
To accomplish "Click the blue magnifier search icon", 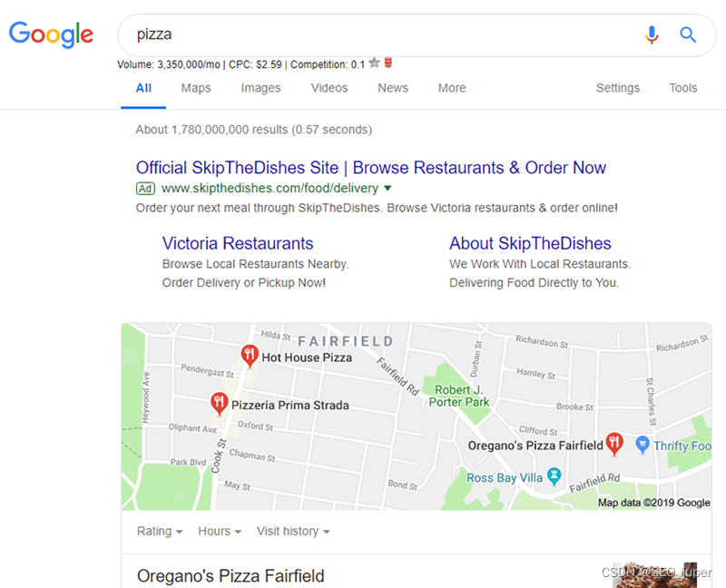I will (688, 34).
